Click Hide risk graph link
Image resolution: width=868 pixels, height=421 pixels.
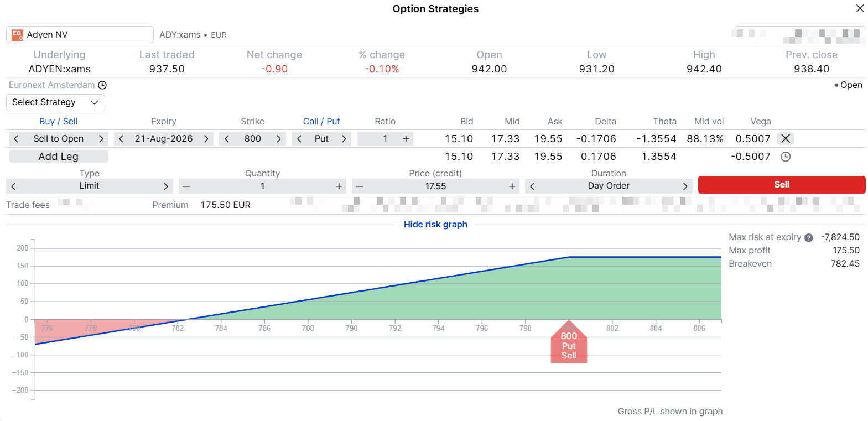point(435,225)
